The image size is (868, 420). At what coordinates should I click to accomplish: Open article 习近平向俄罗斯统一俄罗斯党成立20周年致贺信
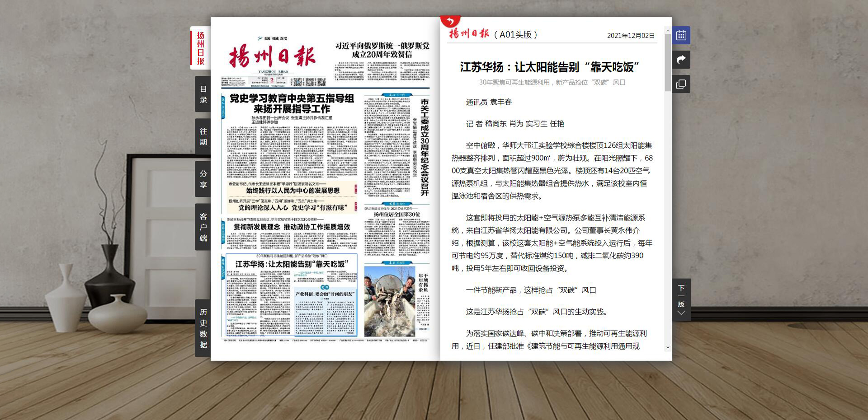pyautogui.click(x=382, y=50)
